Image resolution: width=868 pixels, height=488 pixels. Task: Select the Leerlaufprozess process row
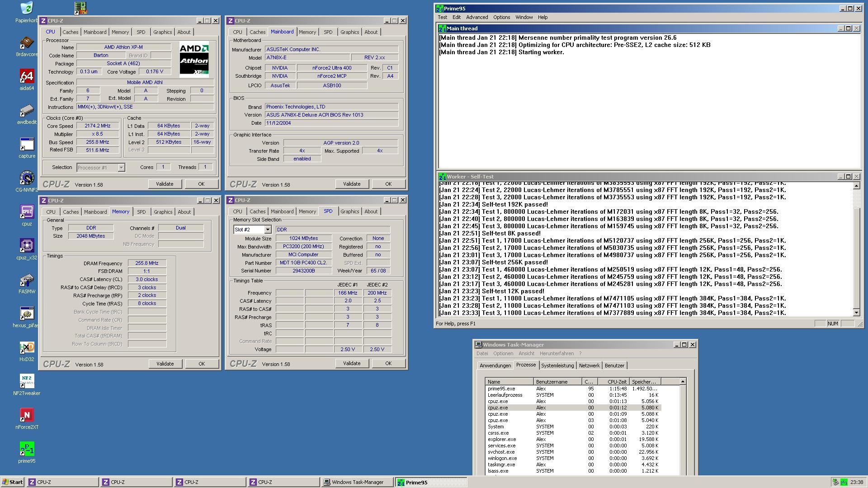click(x=573, y=395)
